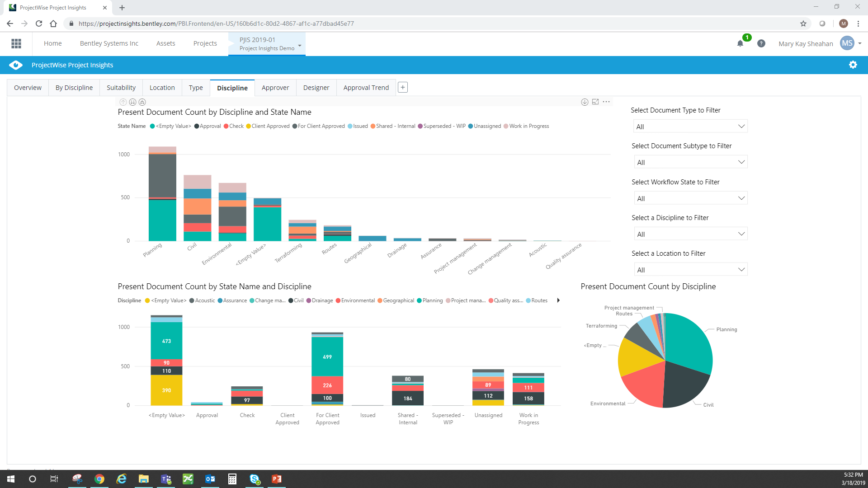Open PowerPoint from the taskbar

(x=277, y=479)
